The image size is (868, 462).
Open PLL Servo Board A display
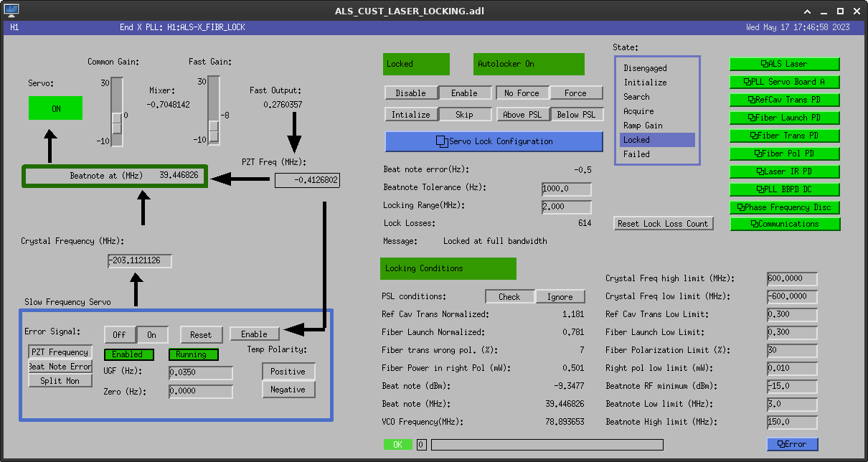785,82
